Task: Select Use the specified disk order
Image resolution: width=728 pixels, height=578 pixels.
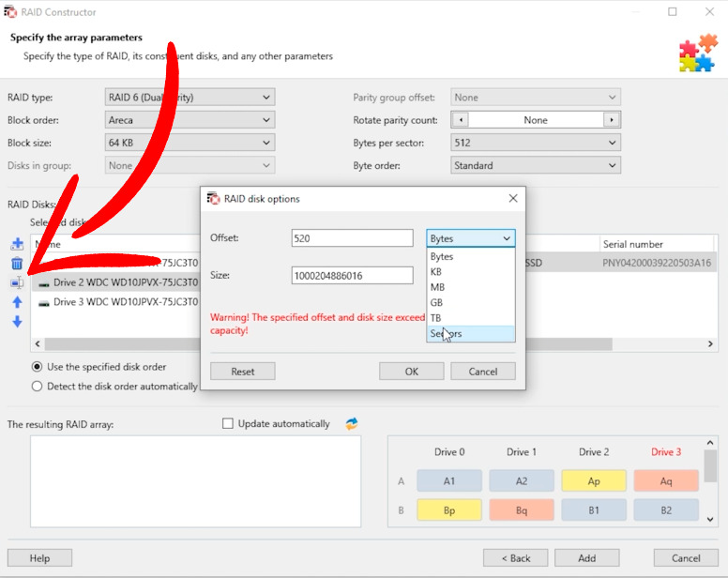Action: [38, 367]
